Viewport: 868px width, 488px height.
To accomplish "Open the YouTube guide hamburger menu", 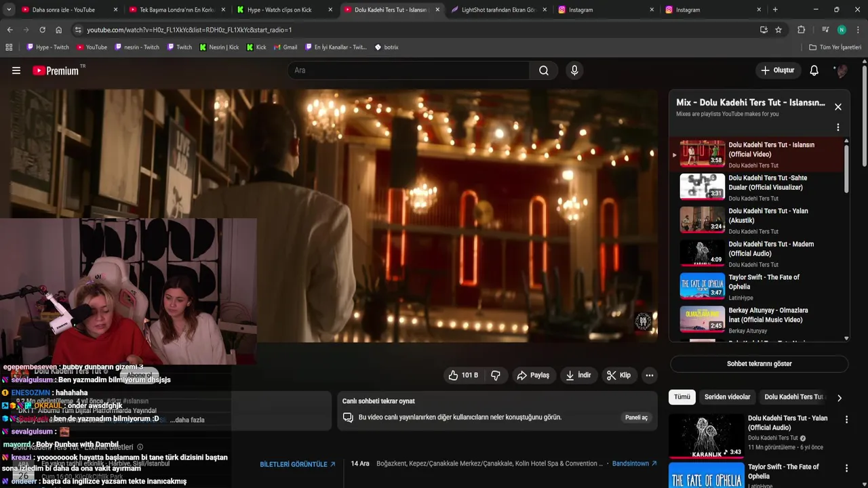I will (16, 70).
